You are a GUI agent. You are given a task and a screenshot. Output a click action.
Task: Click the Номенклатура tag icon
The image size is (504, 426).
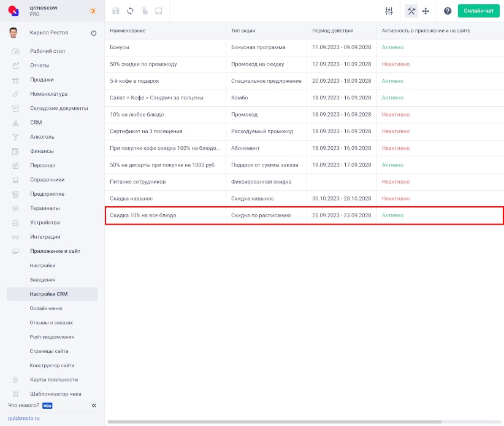pyautogui.click(x=15, y=94)
